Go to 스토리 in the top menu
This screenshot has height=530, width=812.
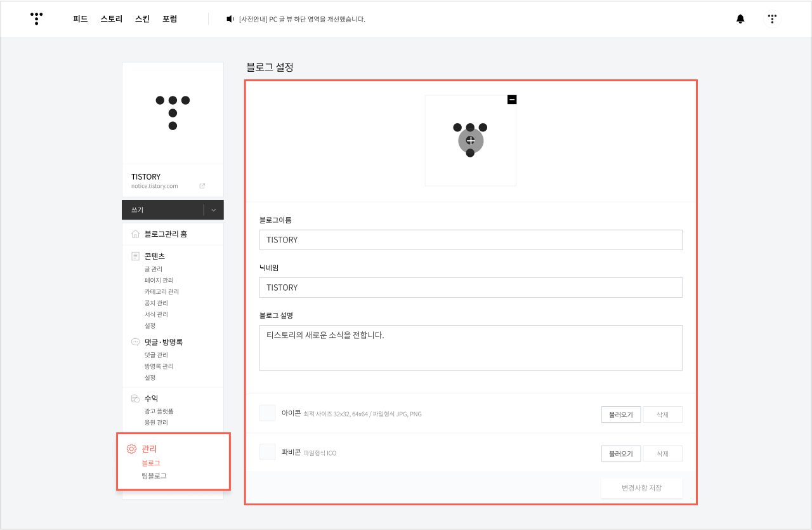tap(112, 19)
